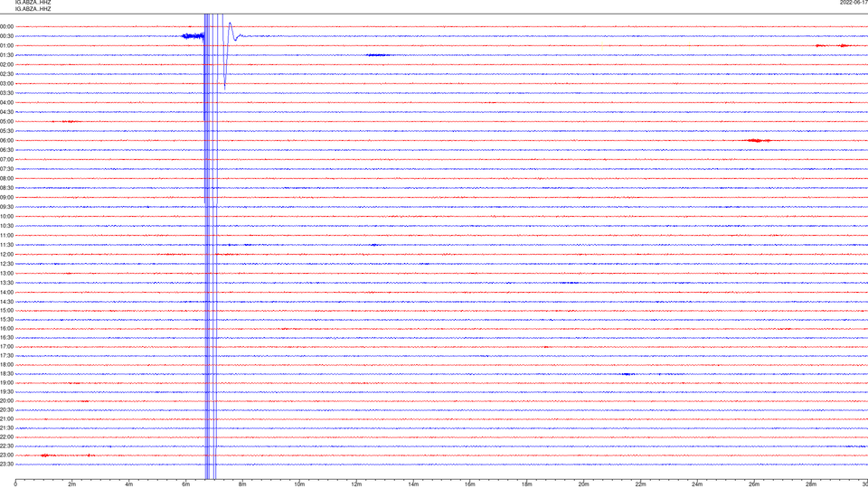Select the 13:30 row label
The image size is (868, 488).
pos(6,283)
